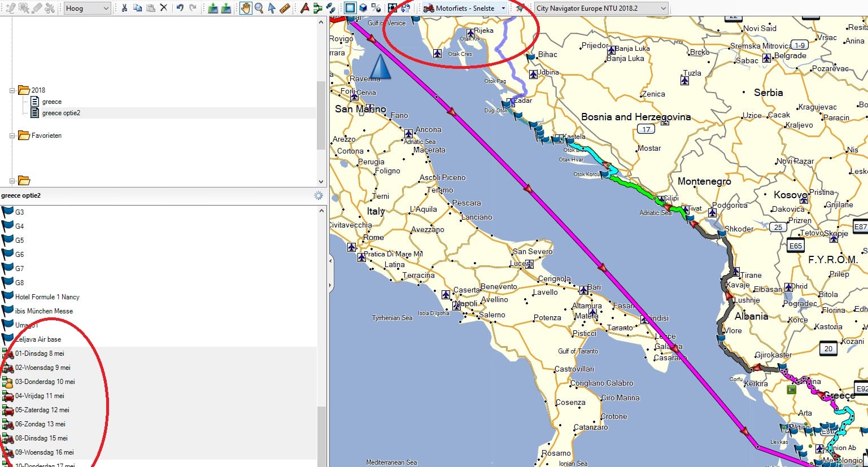Select route 04-Vrijdag 11 mei
This screenshot has height=467, width=868.
[x=158, y=396]
